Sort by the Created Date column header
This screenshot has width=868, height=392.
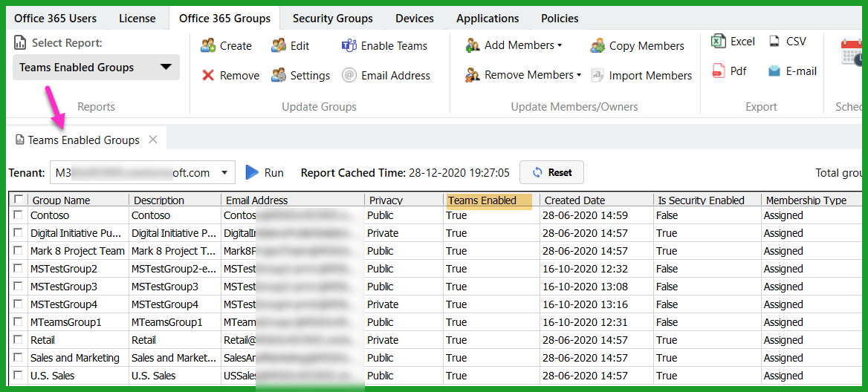596,200
